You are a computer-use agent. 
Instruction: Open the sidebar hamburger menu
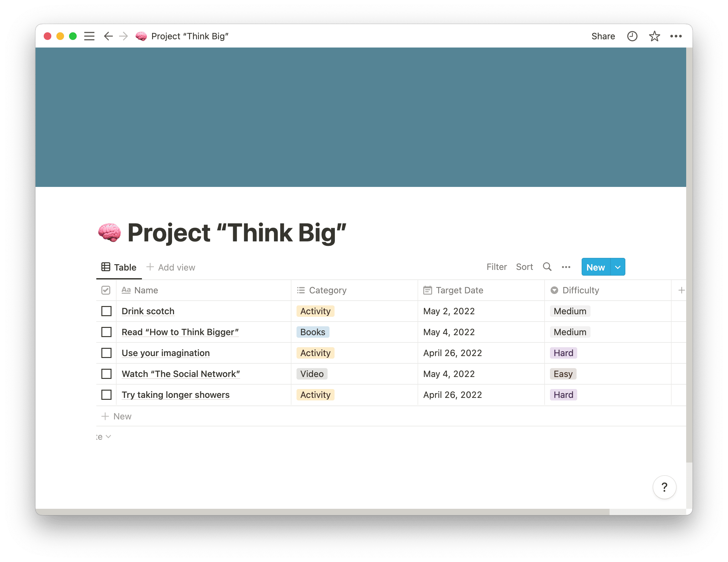[x=89, y=36]
